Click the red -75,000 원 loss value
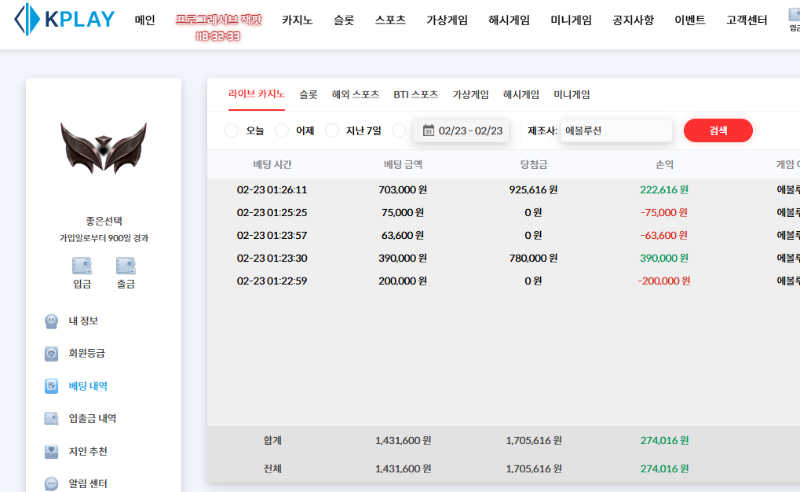Viewport: 800px width, 492px height. pyautogui.click(x=664, y=212)
